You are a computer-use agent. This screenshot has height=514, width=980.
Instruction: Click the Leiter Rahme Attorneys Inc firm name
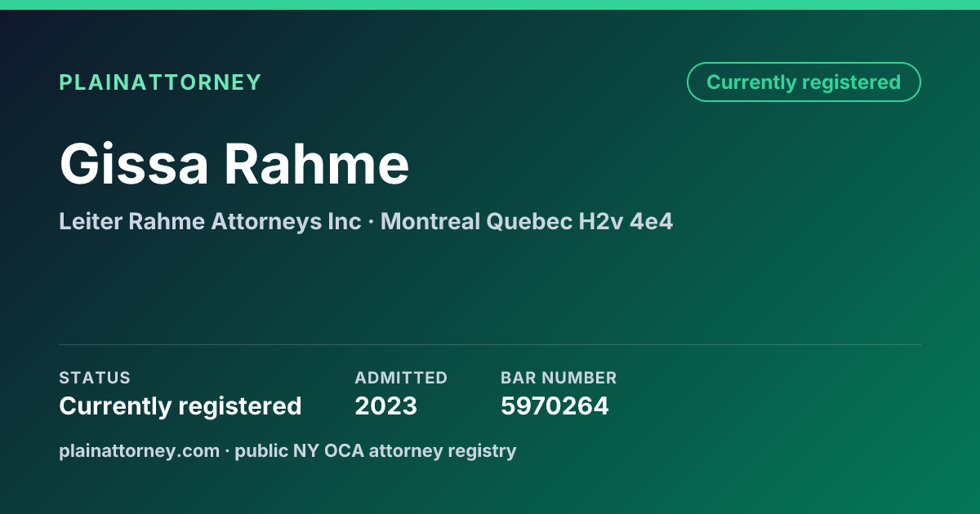point(210,221)
